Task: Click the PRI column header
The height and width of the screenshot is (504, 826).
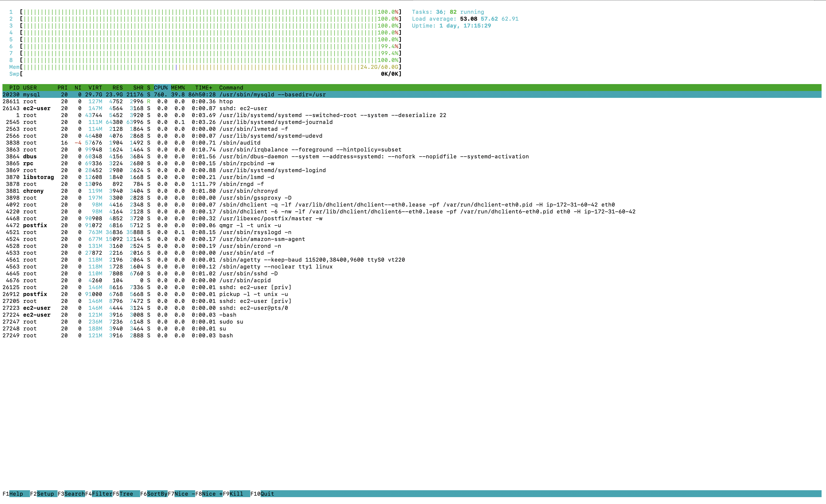Action: point(62,88)
